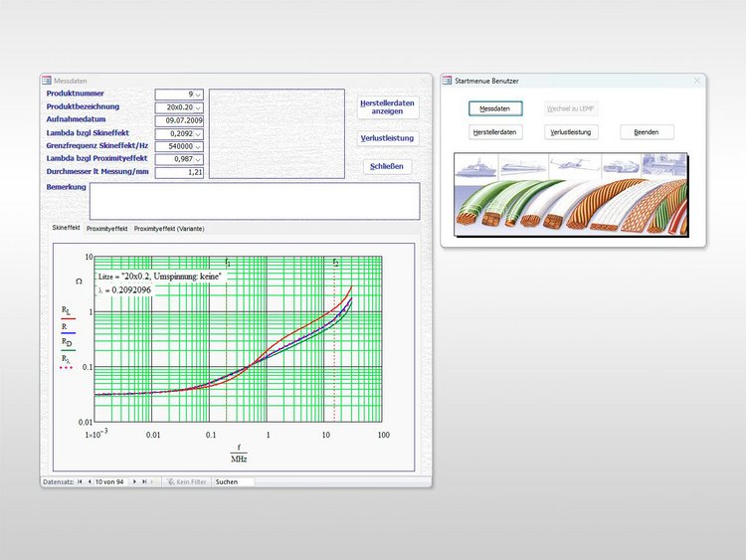The image size is (746, 560).
Task: Select the Proximityeffekt (Variante) tab
Action: point(169,228)
